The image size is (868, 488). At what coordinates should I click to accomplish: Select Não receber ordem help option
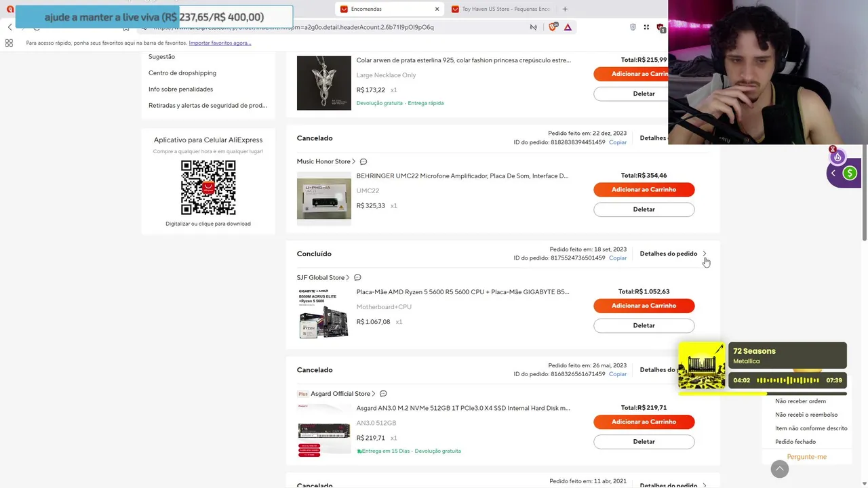[x=800, y=401]
